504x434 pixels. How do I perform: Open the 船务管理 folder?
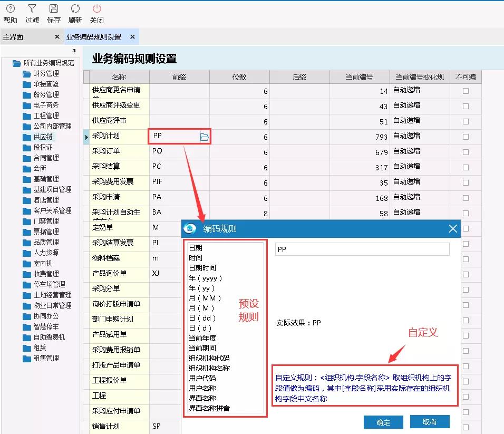tap(41, 95)
